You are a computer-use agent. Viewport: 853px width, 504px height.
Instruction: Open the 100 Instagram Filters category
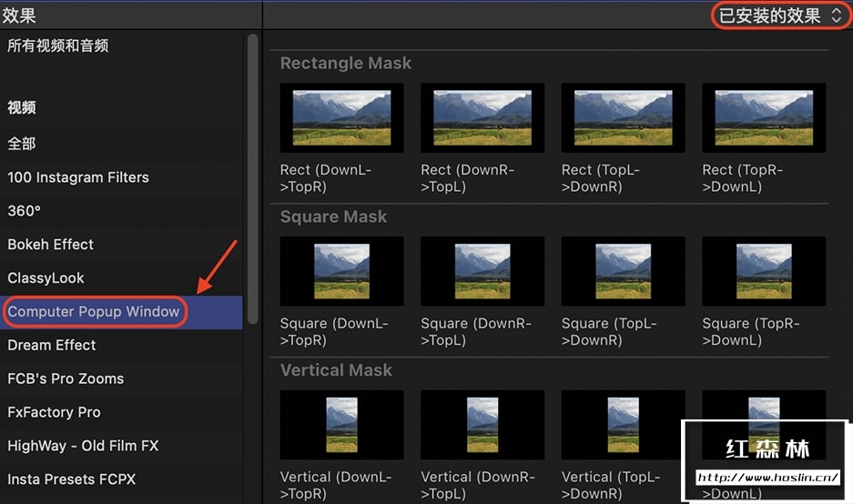coord(78,177)
